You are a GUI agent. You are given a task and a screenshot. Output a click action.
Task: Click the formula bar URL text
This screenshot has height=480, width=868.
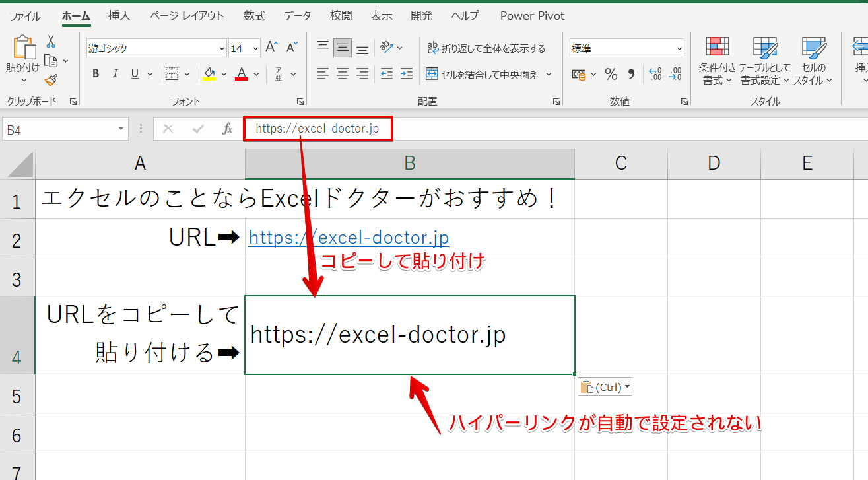coord(317,129)
